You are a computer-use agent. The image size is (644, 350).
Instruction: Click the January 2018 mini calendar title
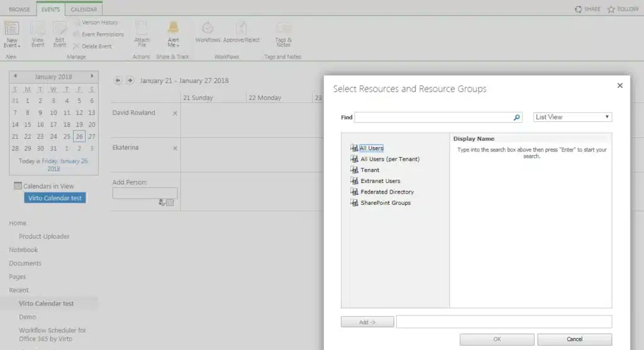pos(53,77)
